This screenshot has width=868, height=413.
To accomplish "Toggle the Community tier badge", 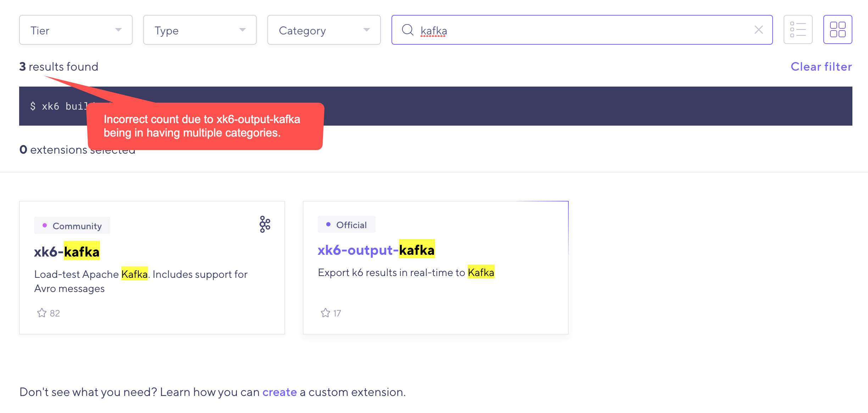I will point(72,225).
